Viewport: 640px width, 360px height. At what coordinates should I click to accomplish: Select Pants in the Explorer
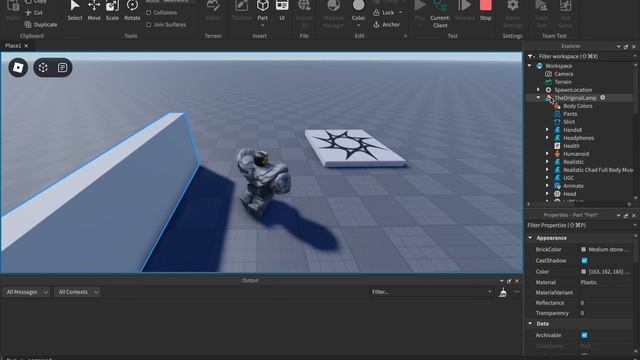pyautogui.click(x=570, y=114)
